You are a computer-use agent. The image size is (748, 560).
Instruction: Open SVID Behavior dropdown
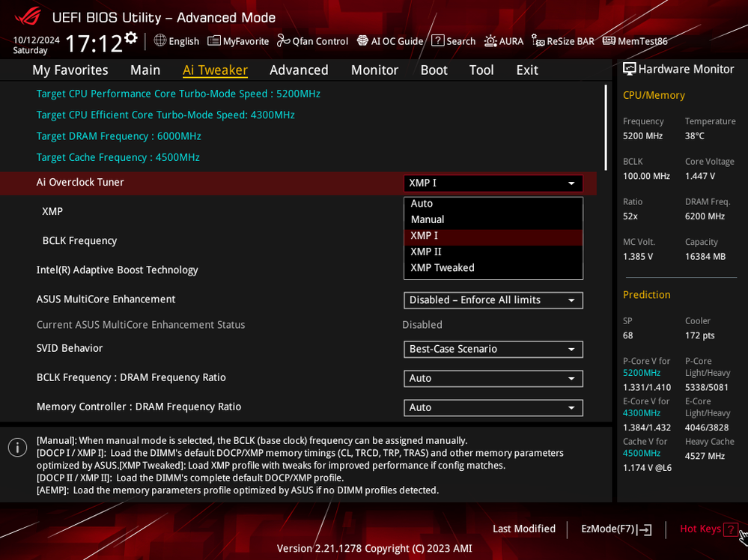[x=493, y=349]
